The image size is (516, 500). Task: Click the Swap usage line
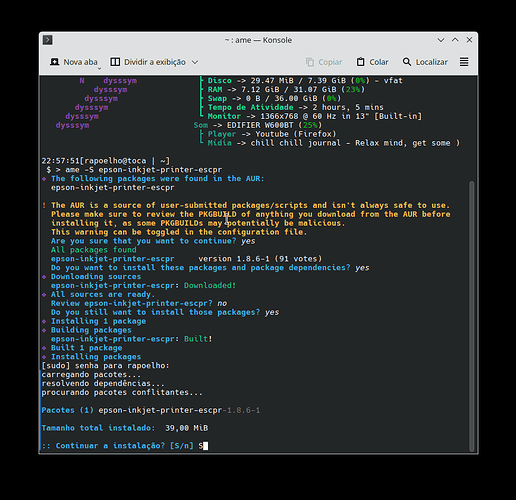click(x=274, y=99)
